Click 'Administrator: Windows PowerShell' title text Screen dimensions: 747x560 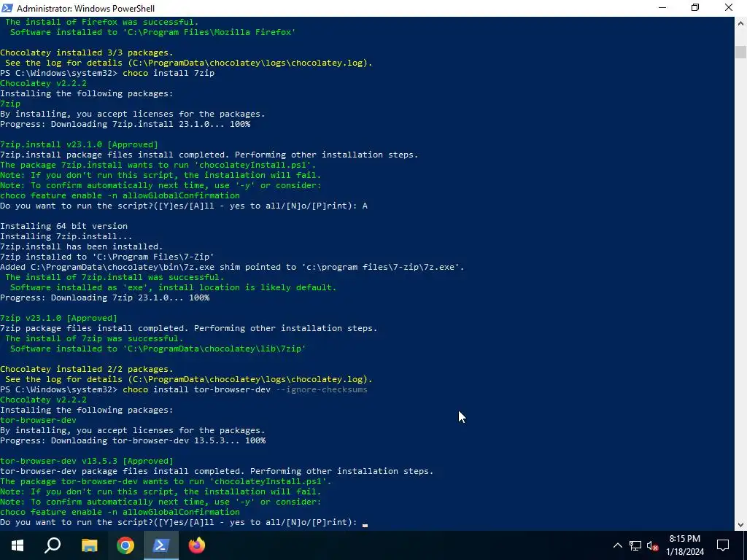(x=86, y=8)
